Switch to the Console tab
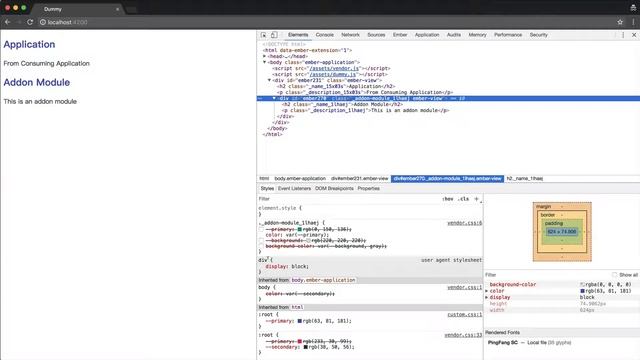 pyautogui.click(x=324, y=35)
